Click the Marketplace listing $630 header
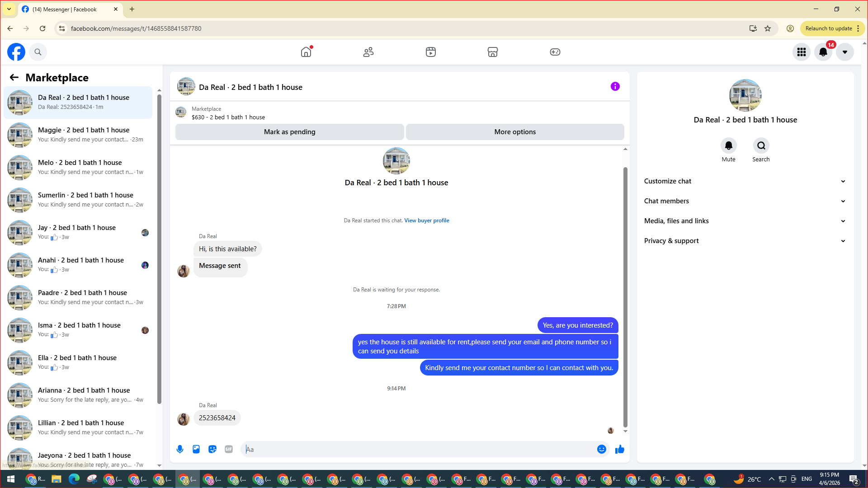The width and height of the screenshot is (868, 488). 228,113
